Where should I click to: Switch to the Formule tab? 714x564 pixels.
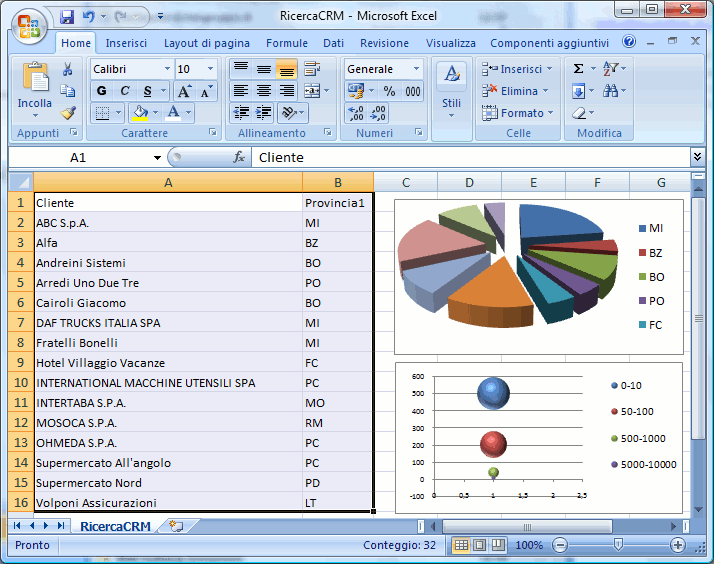coord(287,43)
